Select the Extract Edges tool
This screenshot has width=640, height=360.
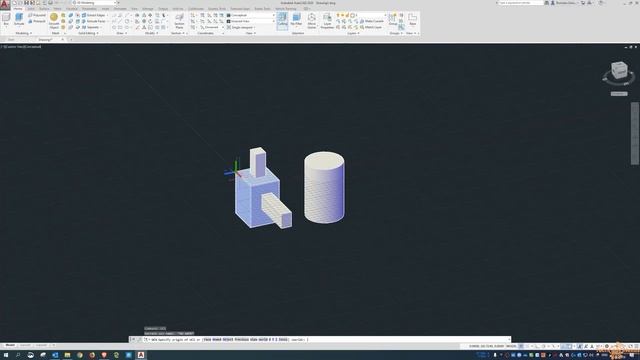tap(93, 15)
